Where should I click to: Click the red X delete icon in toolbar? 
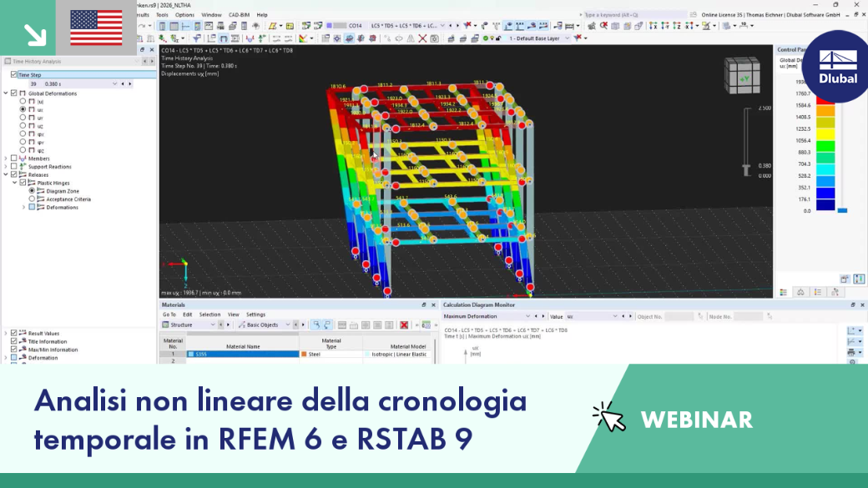click(422, 38)
